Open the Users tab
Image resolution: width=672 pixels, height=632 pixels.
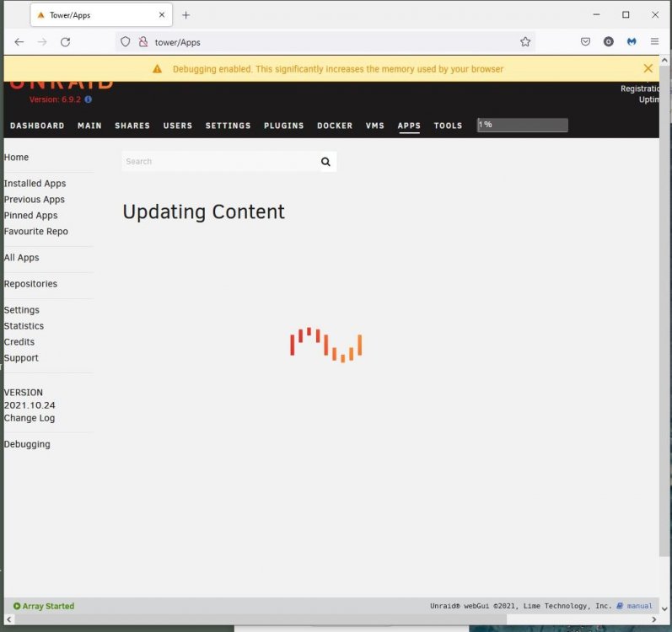(178, 126)
